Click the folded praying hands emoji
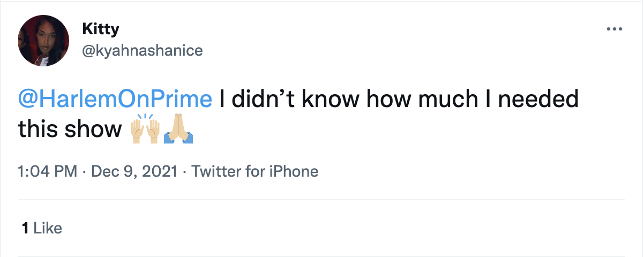This screenshot has width=644, height=257. click(x=178, y=130)
